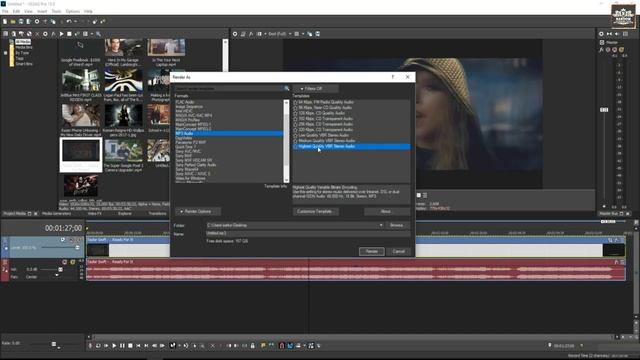
Task: Favorite the 64 Kbps FM Radio Quality template
Action: click(296, 102)
